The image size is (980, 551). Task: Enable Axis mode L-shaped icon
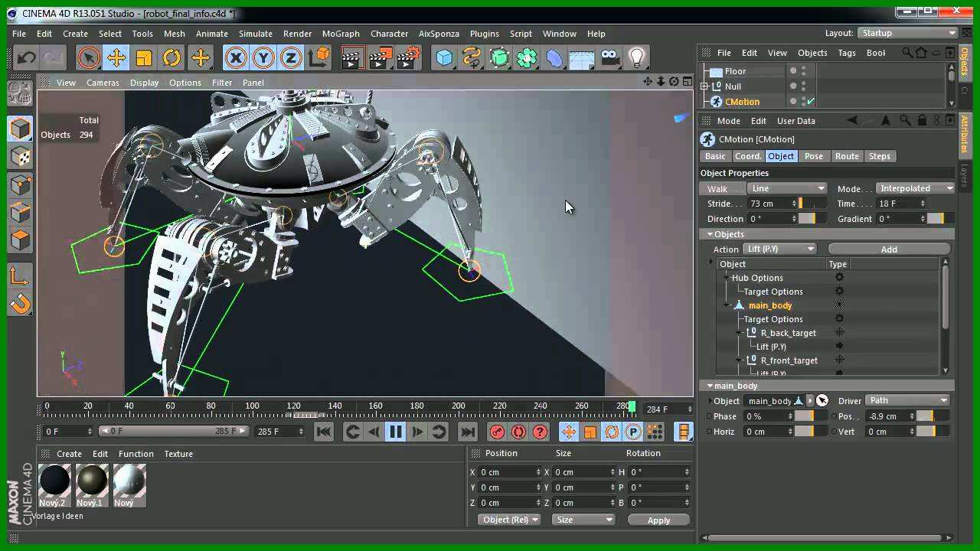click(x=21, y=276)
